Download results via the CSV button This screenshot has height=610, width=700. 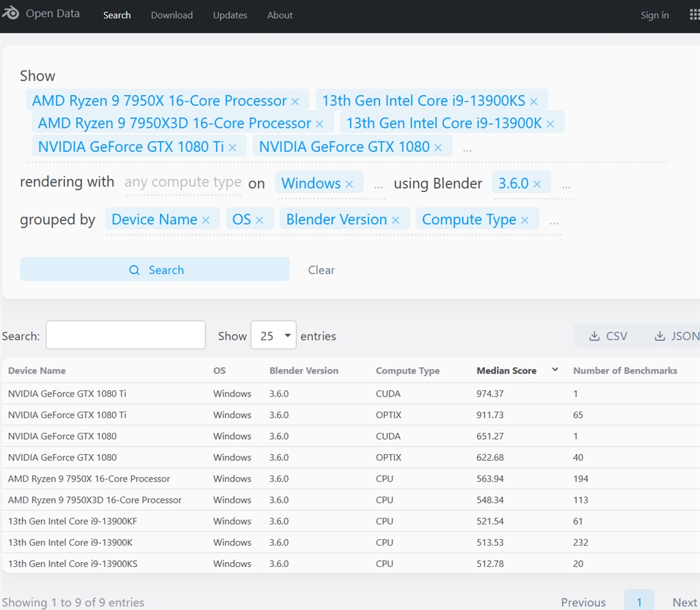coord(608,336)
